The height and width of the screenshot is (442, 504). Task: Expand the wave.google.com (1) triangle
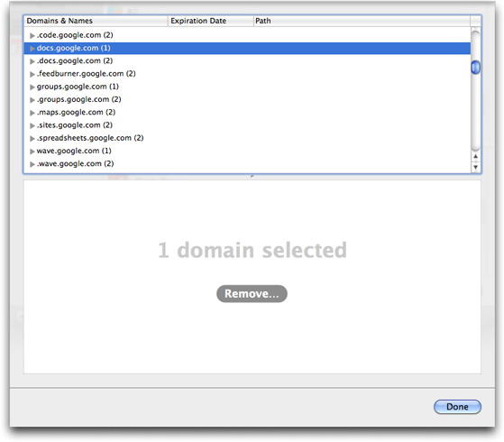click(32, 152)
